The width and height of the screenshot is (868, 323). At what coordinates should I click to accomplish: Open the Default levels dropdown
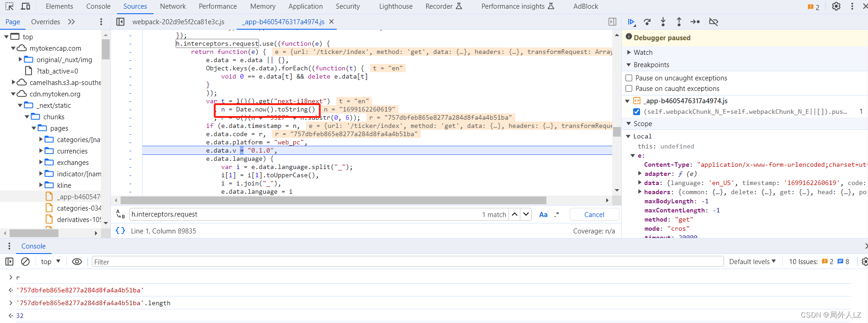pyautogui.click(x=752, y=262)
